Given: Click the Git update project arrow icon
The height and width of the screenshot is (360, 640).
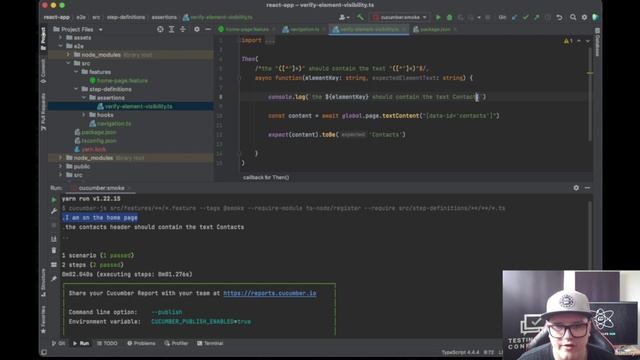Looking at the screenshot, I should 514,18.
